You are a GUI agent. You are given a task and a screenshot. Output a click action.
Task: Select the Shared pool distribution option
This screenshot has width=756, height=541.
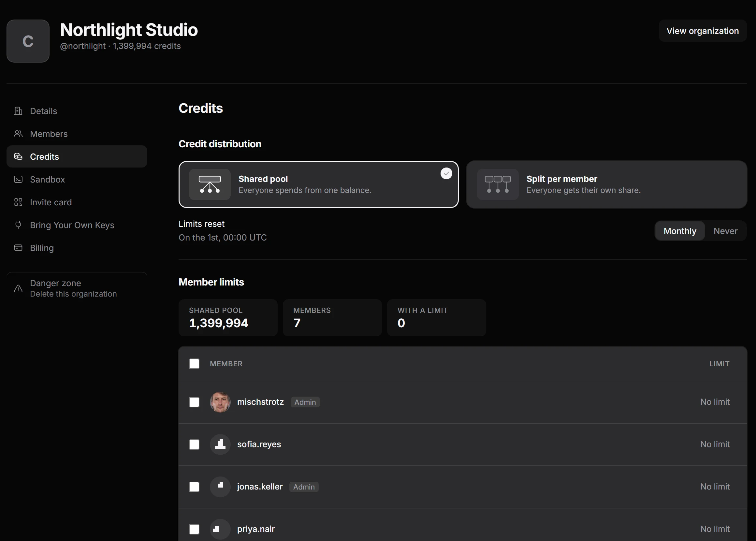tap(319, 184)
